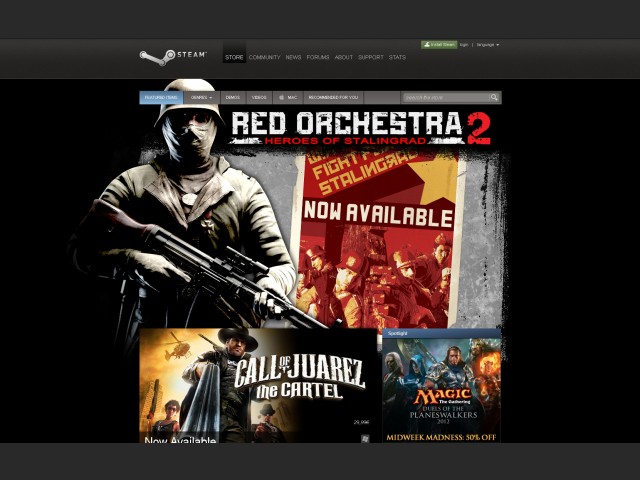Open the Magic Duels of the Planeswalkers spotlight

(442, 390)
